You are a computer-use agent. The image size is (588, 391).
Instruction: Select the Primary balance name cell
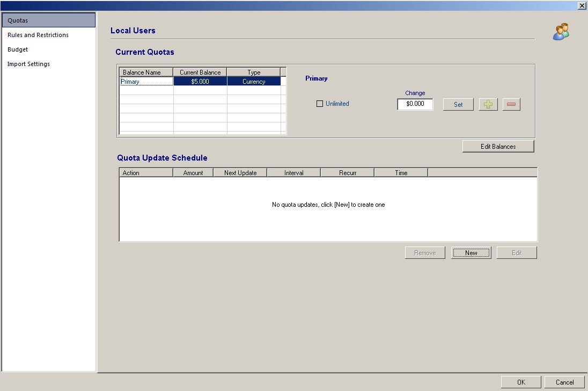click(x=146, y=82)
